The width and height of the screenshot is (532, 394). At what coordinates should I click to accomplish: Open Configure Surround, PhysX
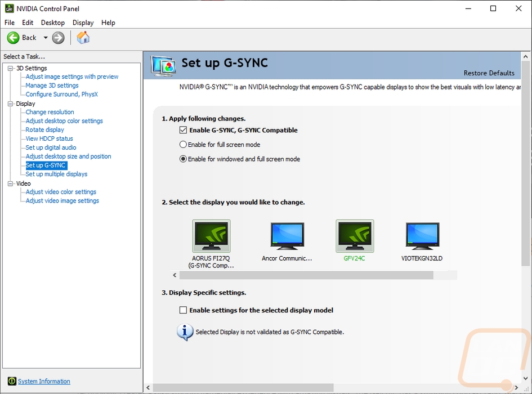(62, 95)
